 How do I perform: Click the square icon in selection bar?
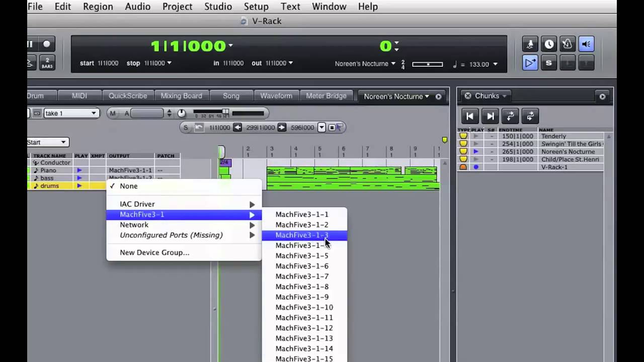click(332, 128)
